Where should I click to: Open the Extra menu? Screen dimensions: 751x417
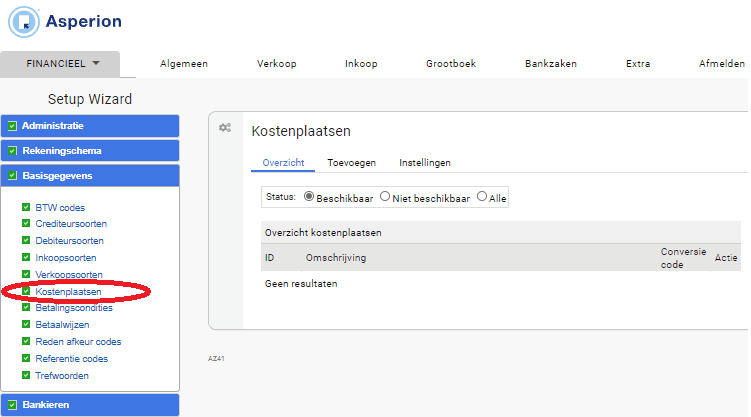638,64
